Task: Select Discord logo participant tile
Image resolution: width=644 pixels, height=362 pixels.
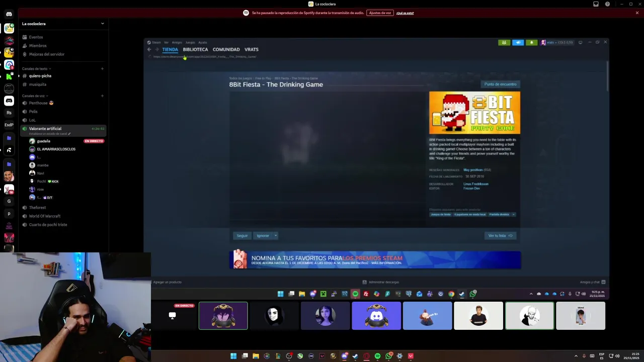Action: [x=376, y=316]
